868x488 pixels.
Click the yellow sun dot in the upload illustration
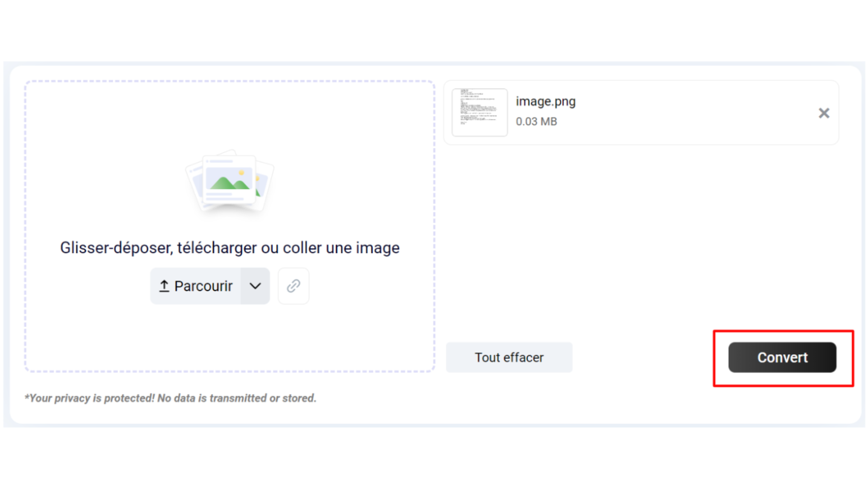point(241,172)
